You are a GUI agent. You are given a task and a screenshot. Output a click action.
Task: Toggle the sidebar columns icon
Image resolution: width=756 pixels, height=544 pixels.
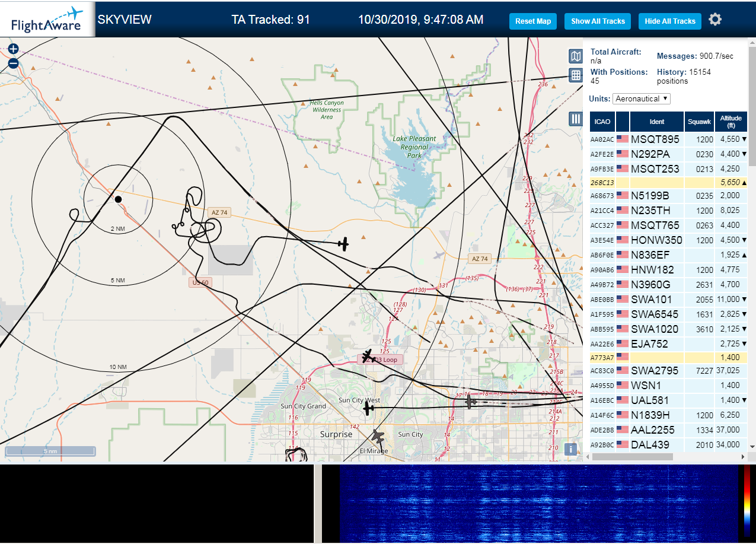pos(575,119)
